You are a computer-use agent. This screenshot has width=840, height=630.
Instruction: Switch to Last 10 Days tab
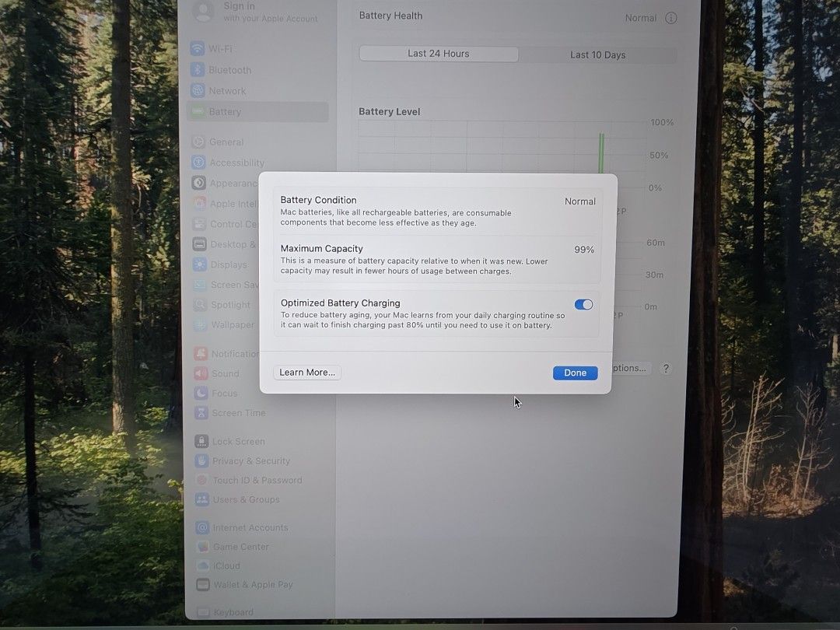[x=597, y=54]
